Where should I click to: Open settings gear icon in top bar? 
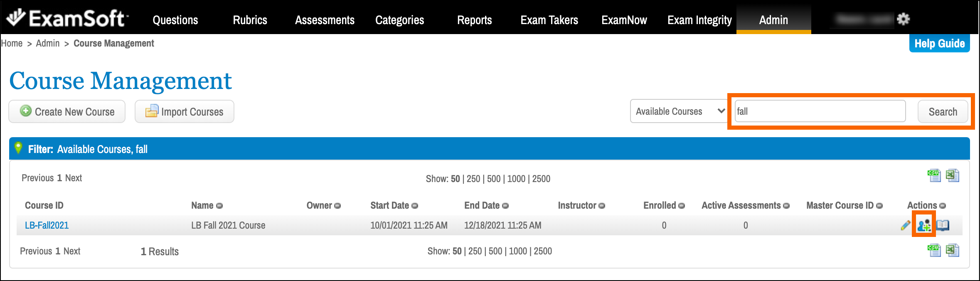coord(903,19)
